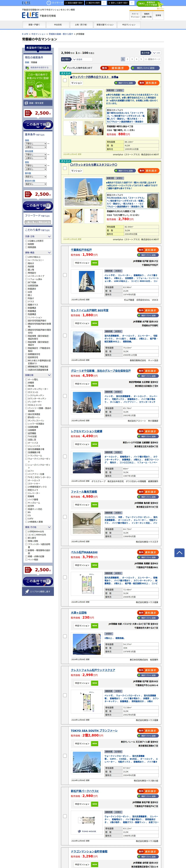Focus the フリーワード search input field
Viewport: 186px width, 868px height.
(x=38, y=222)
